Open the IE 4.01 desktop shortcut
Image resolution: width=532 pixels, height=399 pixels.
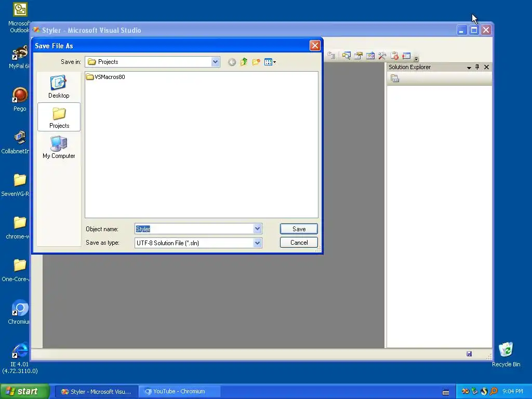20,358
